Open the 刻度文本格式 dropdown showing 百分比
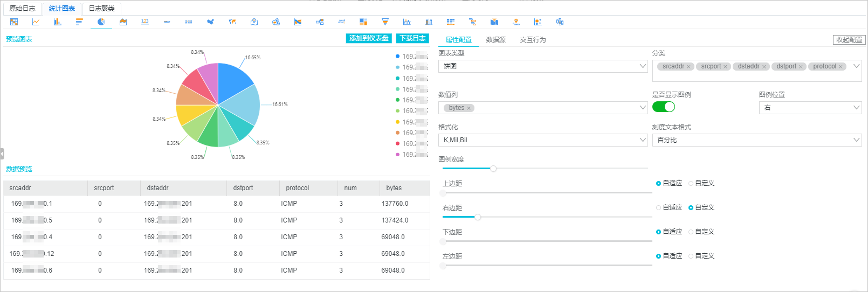 coord(757,140)
